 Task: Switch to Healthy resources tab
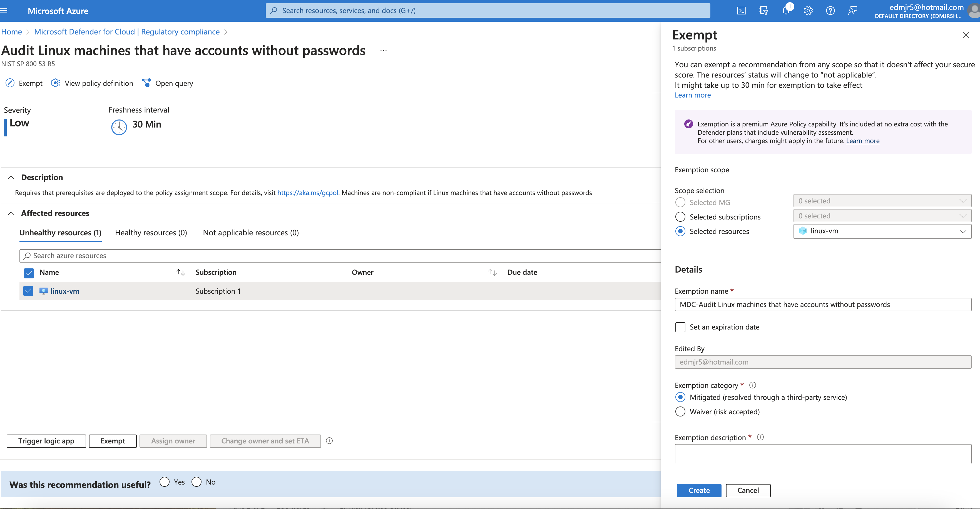pos(151,233)
